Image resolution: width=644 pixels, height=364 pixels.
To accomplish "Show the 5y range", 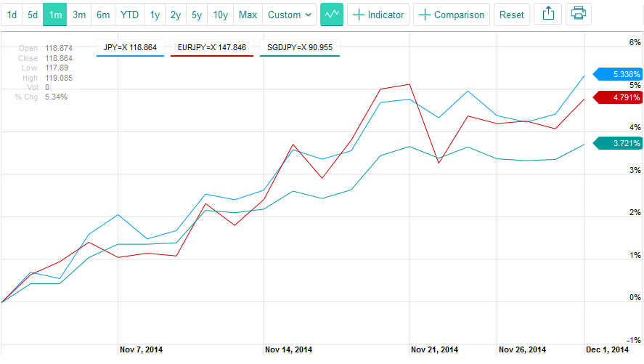I will coord(197,15).
